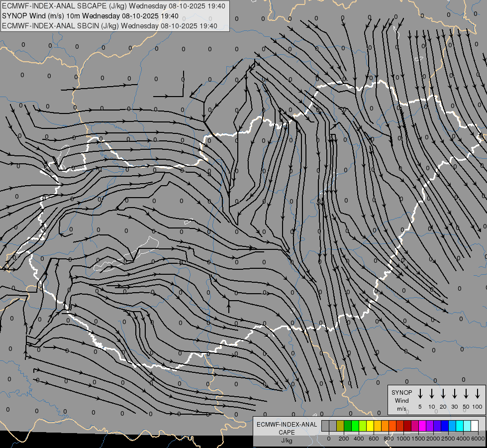Screen dimensions: 487x448
Task: Select the pure yellow CAPE color swatch
Action: (370, 426)
